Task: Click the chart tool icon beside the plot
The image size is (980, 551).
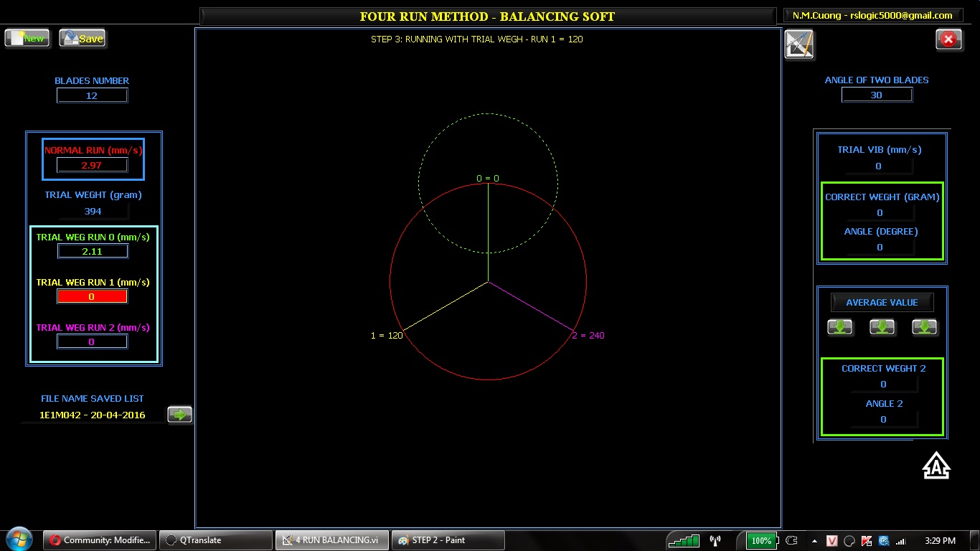Action: pos(799,44)
